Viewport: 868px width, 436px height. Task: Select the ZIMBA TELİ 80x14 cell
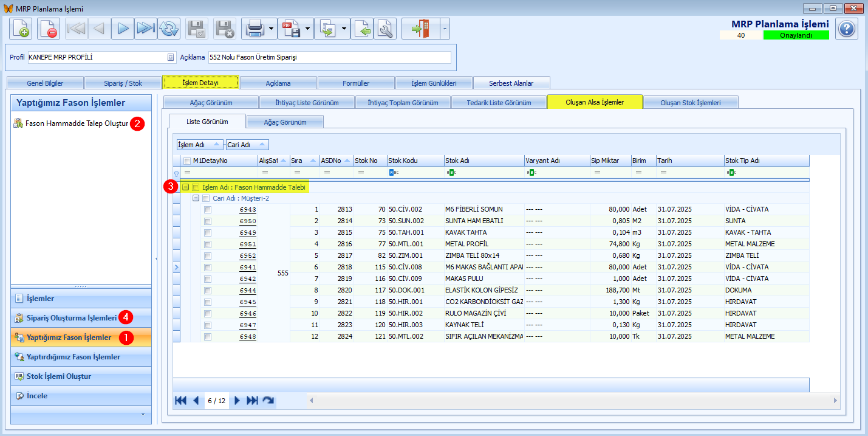(x=484, y=255)
